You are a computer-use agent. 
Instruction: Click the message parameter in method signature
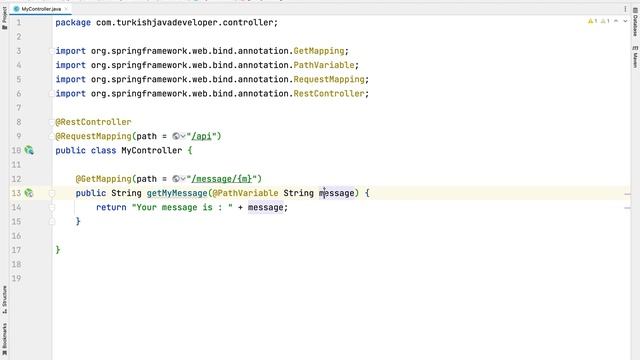[337, 193]
